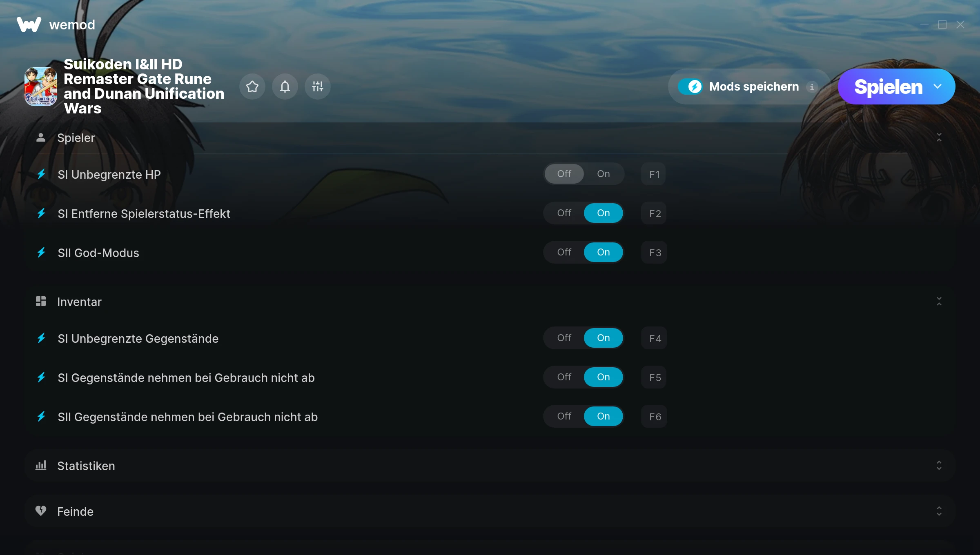Add game to favorites with star icon
980x555 pixels.
[x=252, y=87]
